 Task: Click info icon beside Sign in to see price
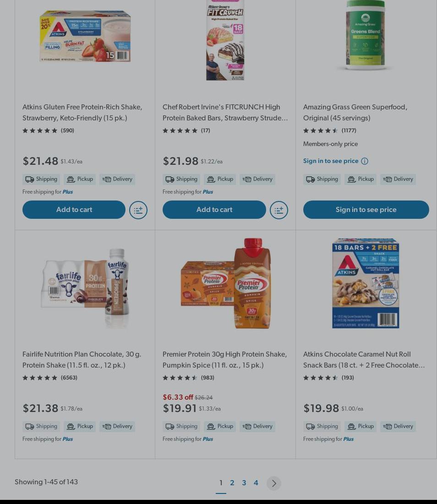(x=365, y=161)
